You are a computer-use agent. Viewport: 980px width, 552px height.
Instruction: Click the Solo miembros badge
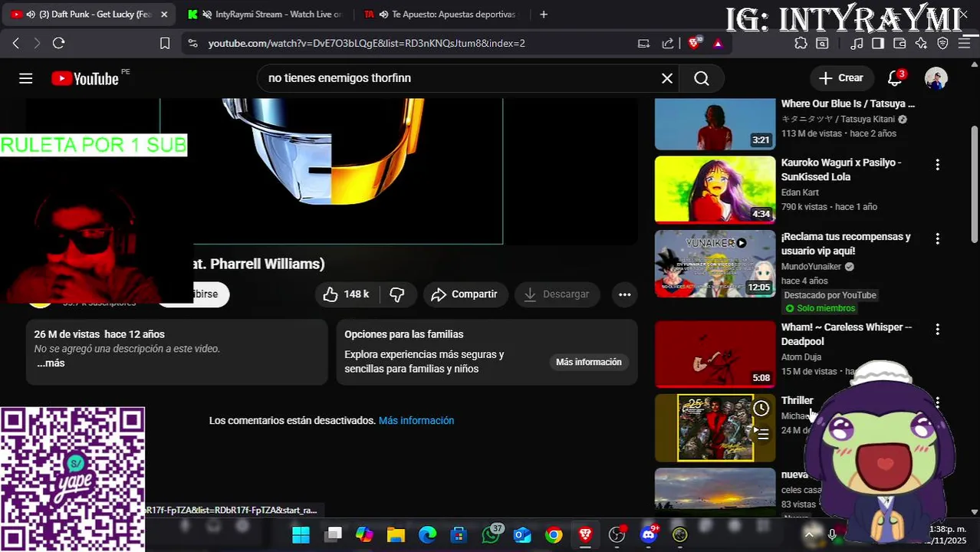[820, 308]
